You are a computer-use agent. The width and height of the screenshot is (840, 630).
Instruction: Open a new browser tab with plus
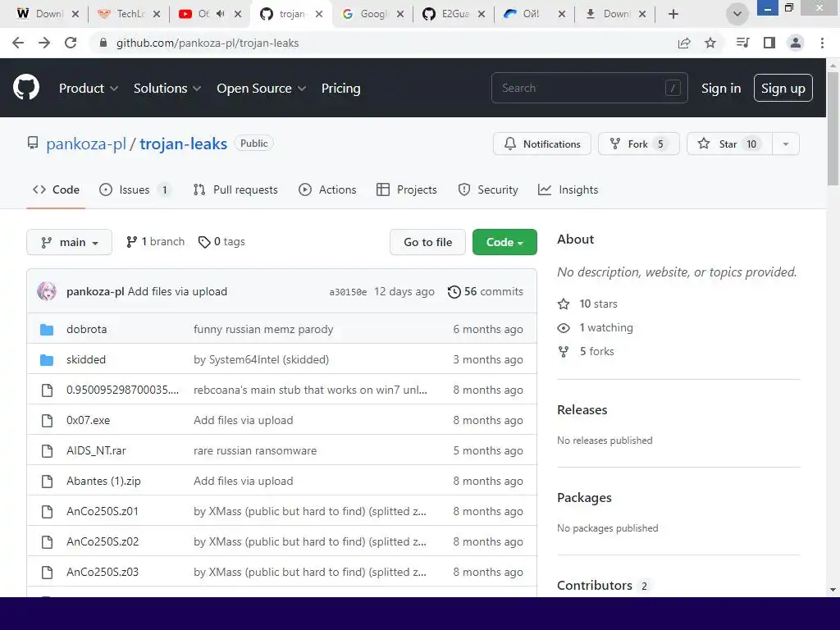(673, 14)
